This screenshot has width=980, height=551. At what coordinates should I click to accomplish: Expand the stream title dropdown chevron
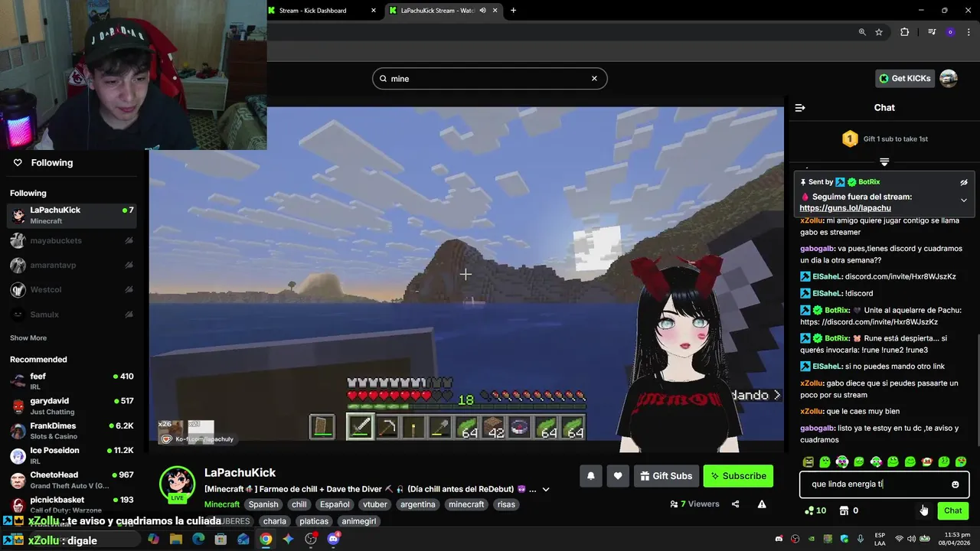(x=546, y=489)
